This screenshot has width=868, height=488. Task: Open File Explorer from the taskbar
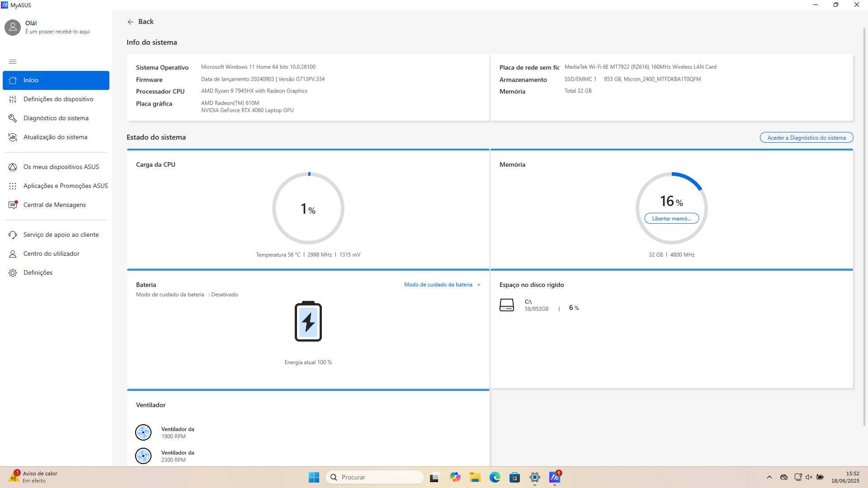(475, 477)
